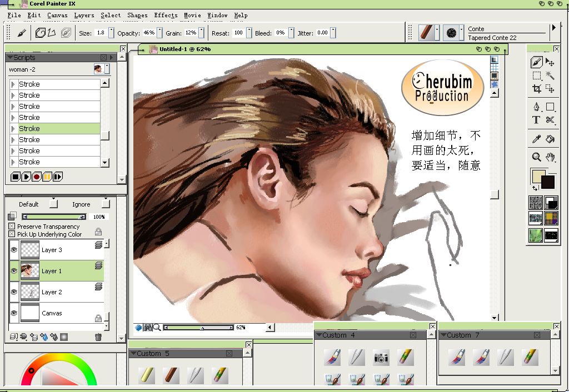Click yellow chalk icon in Custom 5

147,375
